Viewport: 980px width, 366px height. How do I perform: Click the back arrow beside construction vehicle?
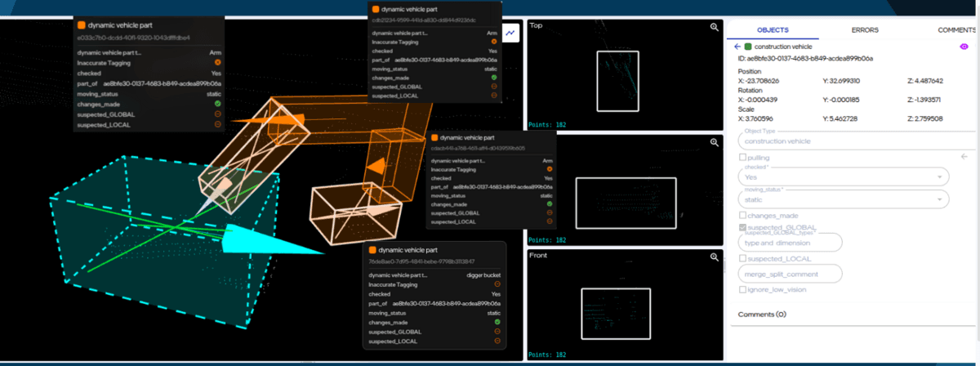pos(737,47)
